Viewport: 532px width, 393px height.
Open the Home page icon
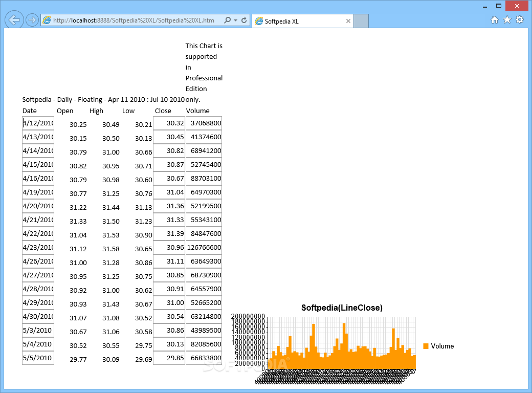click(x=495, y=20)
